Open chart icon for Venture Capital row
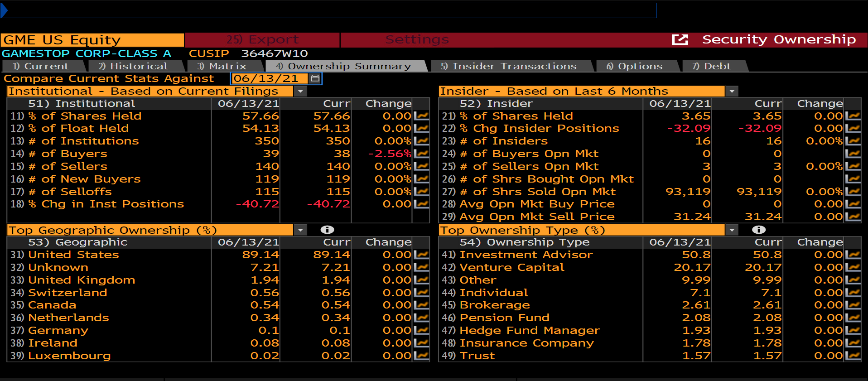The height and width of the screenshot is (381, 868). (853, 268)
